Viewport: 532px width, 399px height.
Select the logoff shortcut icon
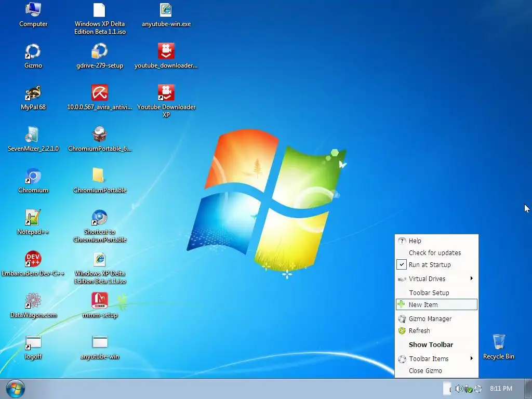(x=33, y=342)
